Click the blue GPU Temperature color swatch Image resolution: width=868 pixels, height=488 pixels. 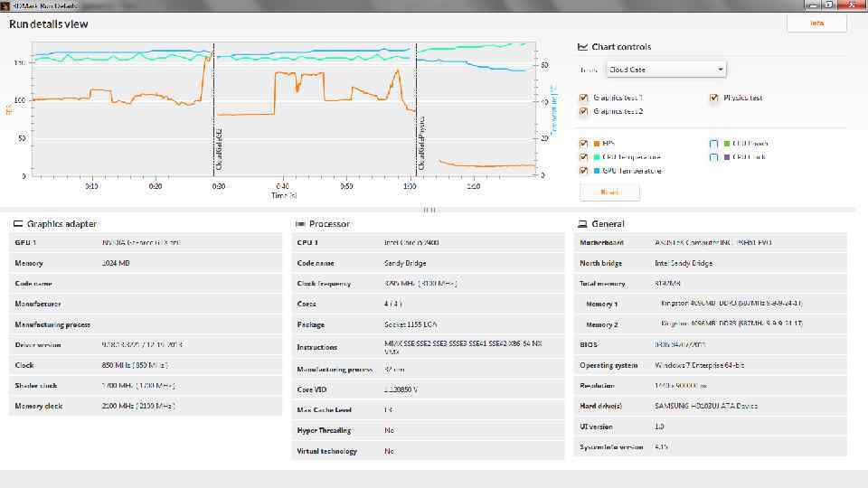597,171
